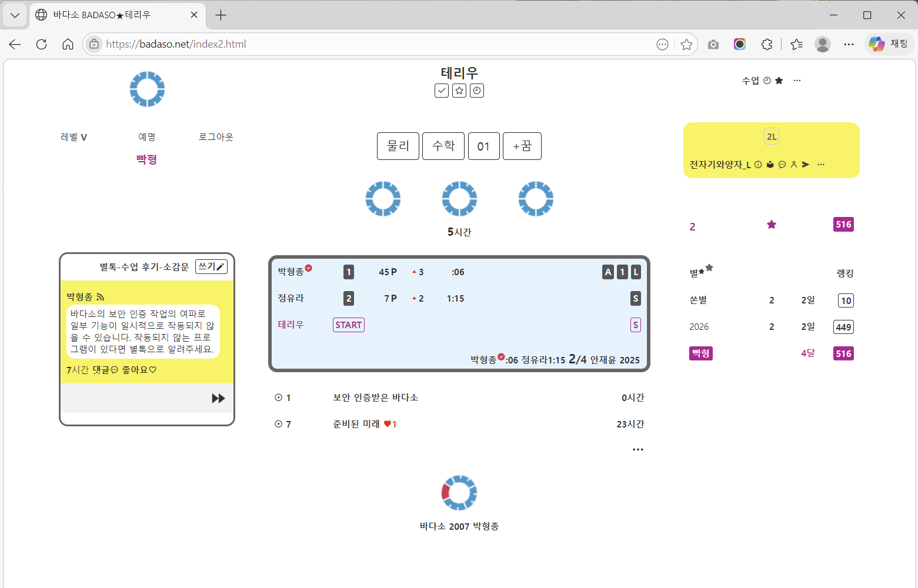Viewport: 918px width, 588px height.
Task: Click the fast-forward arrows in 별톡 panel
Action: [218, 399]
